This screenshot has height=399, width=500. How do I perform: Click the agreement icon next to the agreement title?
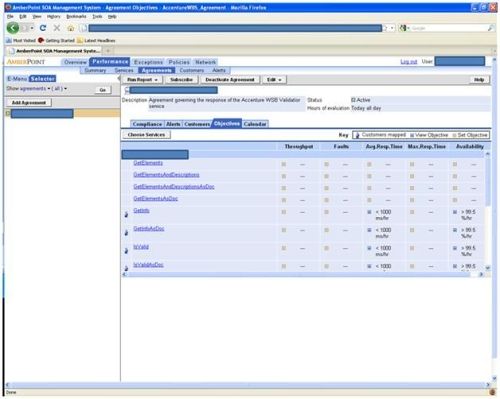coord(127,90)
